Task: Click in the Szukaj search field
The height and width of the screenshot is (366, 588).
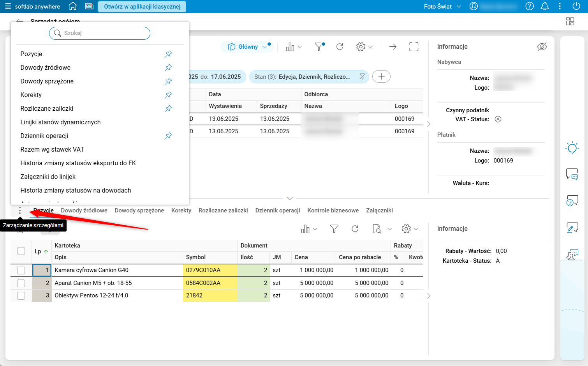Action: 100,33
